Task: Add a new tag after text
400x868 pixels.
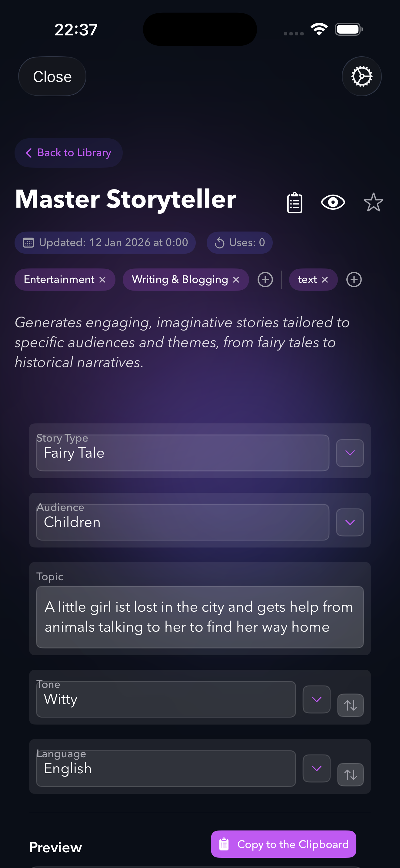Action: 354,280
